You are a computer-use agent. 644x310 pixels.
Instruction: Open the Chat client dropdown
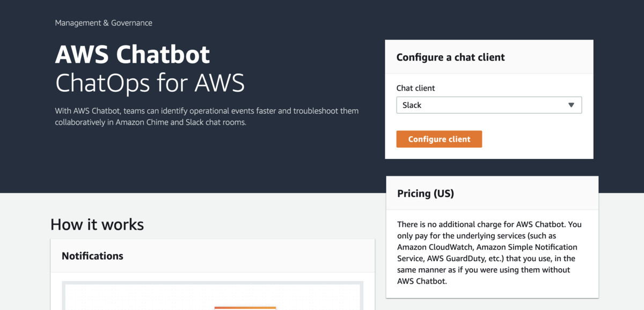pyautogui.click(x=488, y=105)
